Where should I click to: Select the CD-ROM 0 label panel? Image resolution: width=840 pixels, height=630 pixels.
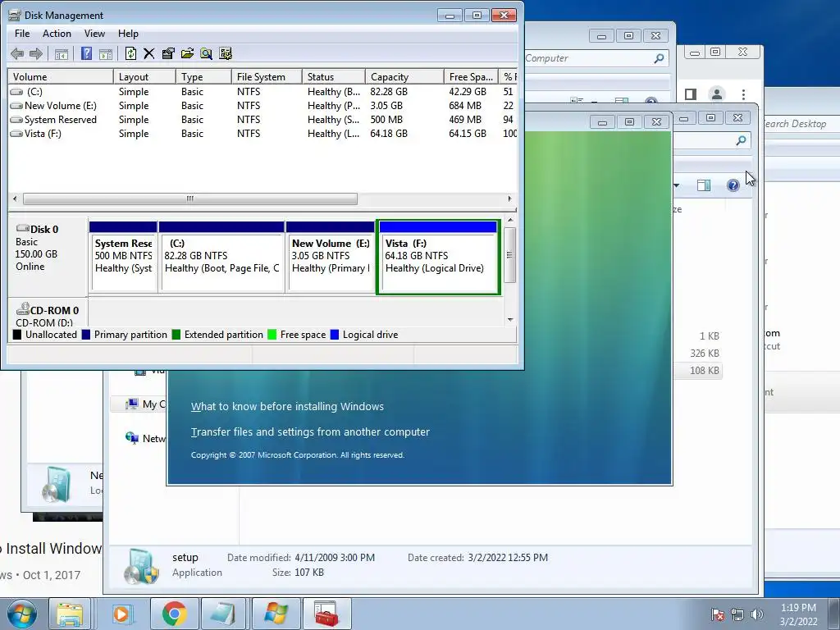tap(48, 313)
